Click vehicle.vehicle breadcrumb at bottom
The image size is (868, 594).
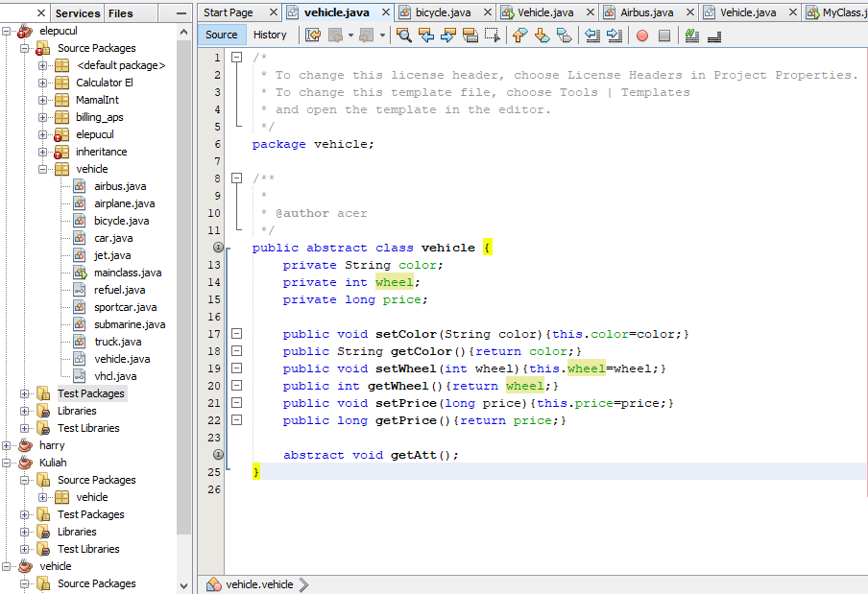click(259, 584)
